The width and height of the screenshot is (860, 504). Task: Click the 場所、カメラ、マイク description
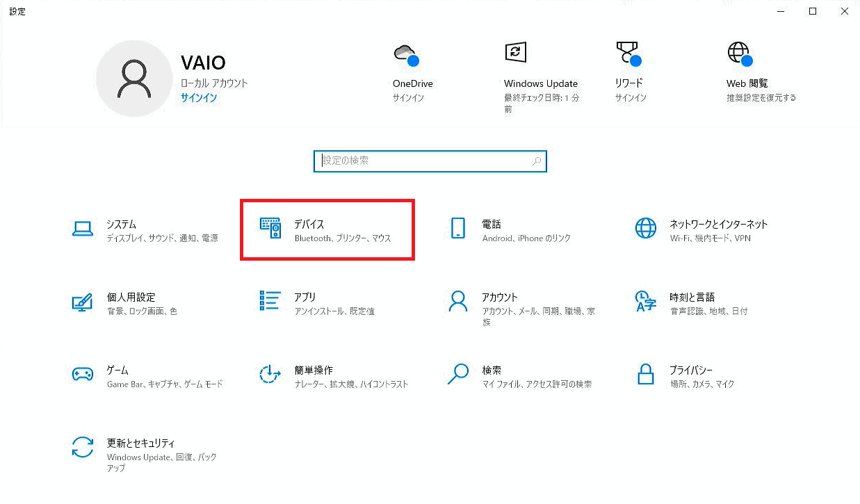pyautogui.click(x=702, y=384)
